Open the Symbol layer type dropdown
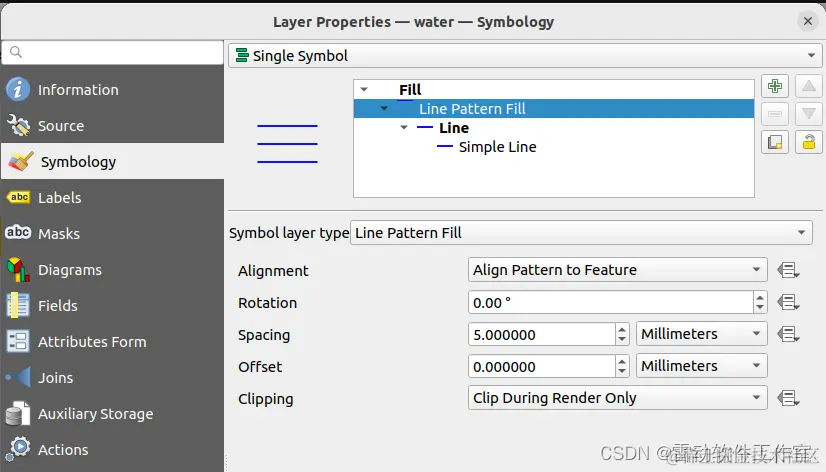The height and width of the screenshot is (472, 826). tap(581, 232)
